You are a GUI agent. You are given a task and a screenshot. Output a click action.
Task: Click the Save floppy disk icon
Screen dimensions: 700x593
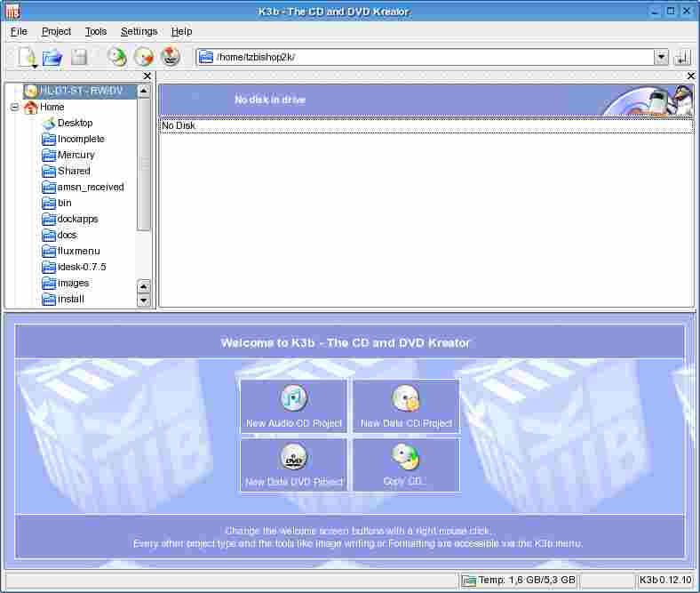click(79, 57)
